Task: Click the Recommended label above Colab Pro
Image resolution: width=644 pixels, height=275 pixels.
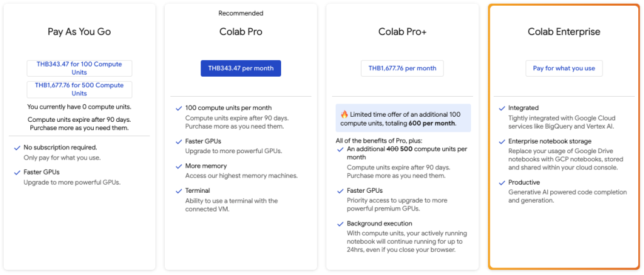Action: [x=241, y=13]
